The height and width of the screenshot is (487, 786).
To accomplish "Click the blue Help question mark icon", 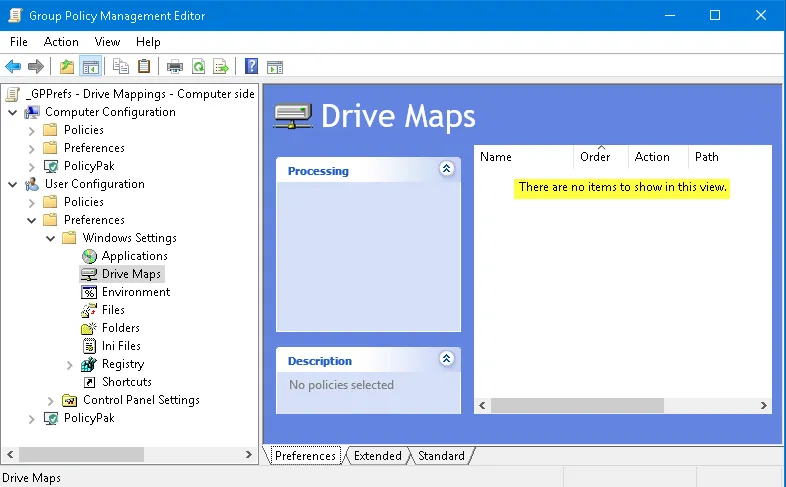I will (252, 67).
